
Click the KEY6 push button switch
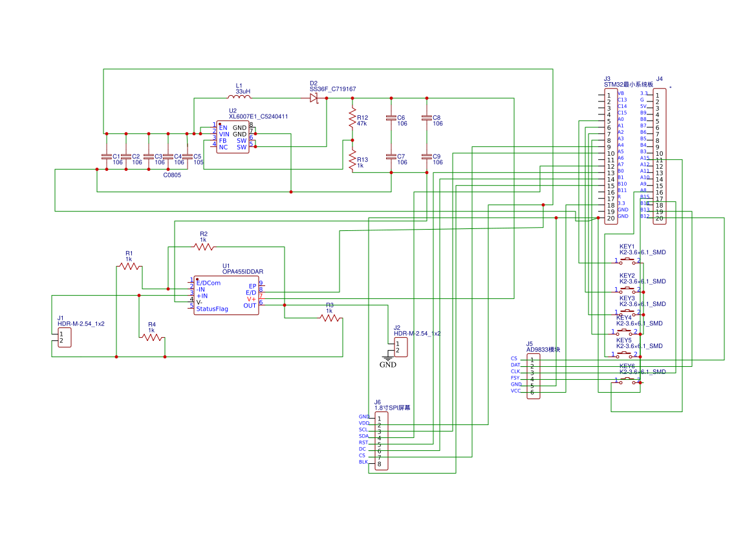point(627,382)
